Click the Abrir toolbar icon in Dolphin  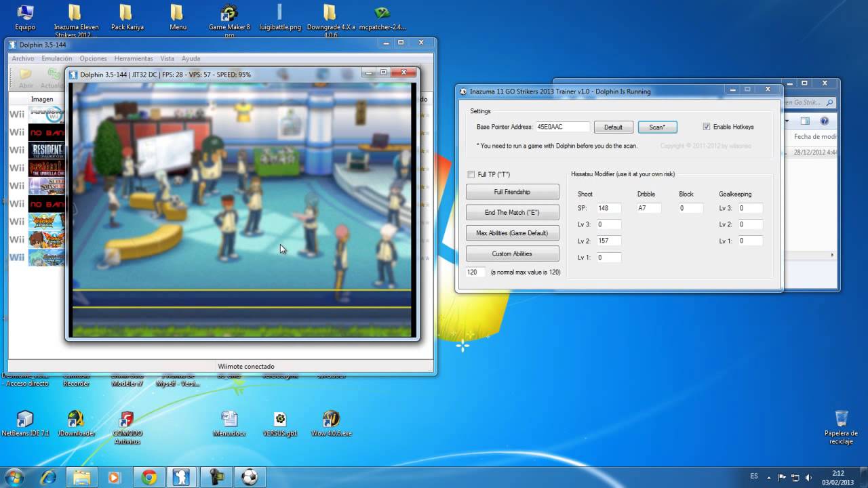(26, 78)
